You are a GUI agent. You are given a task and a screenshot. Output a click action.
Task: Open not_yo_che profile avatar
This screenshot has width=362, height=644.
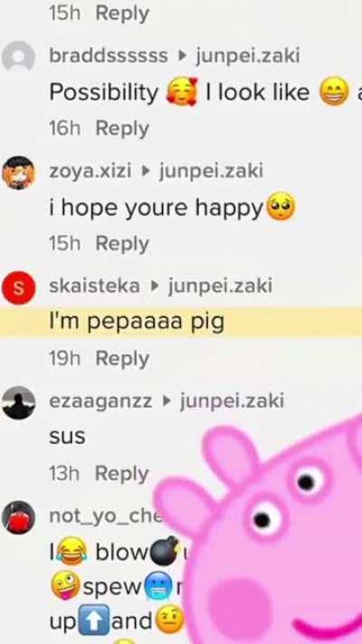pyautogui.click(x=18, y=517)
